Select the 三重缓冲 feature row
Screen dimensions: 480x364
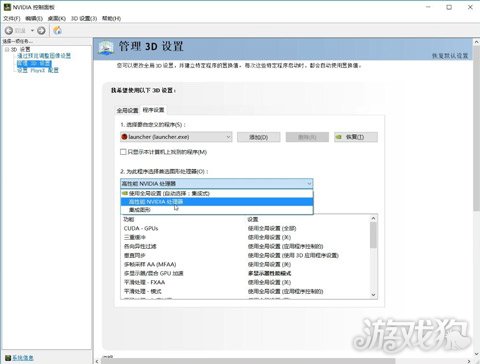245,237
